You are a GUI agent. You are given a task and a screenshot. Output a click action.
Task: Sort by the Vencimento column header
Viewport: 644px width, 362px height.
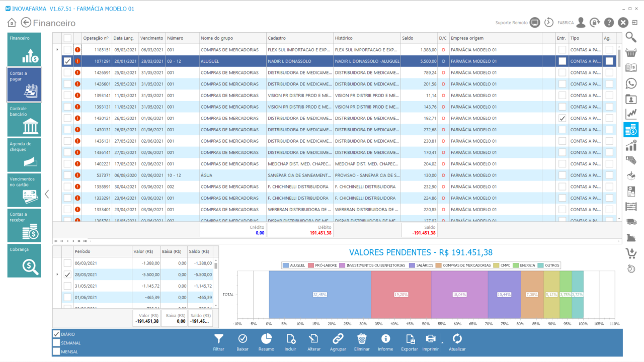coord(152,38)
